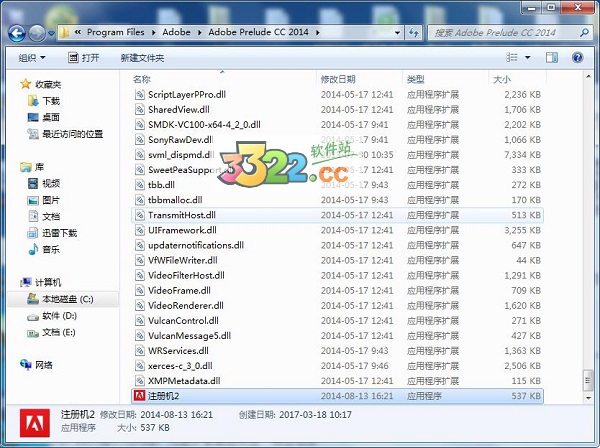Expand the arrow after Program Files
The width and height of the screenshot is (600, 448).
tap(153, 33)
